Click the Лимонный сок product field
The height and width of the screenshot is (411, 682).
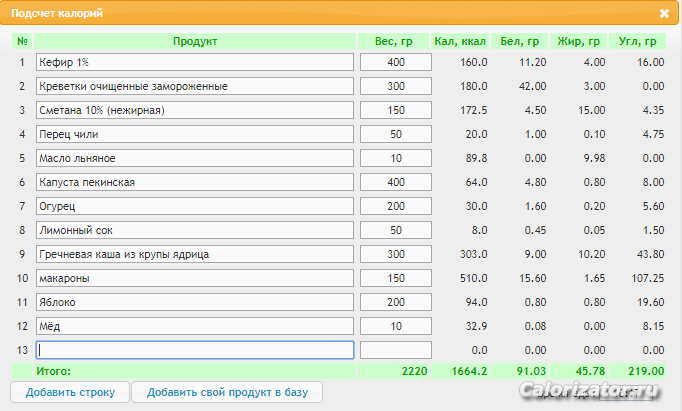[x=195, y=230]
